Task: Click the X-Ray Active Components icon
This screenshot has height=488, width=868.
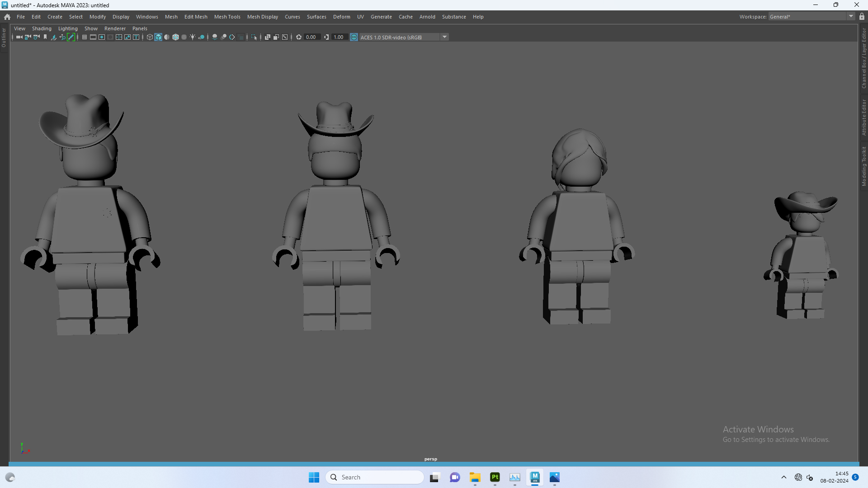Action: click(x=276, y=37)
